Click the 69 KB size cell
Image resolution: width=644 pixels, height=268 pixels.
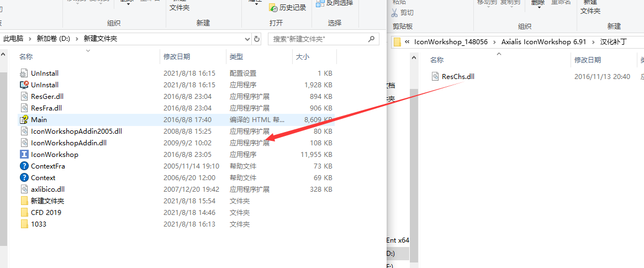click(323, 178)
